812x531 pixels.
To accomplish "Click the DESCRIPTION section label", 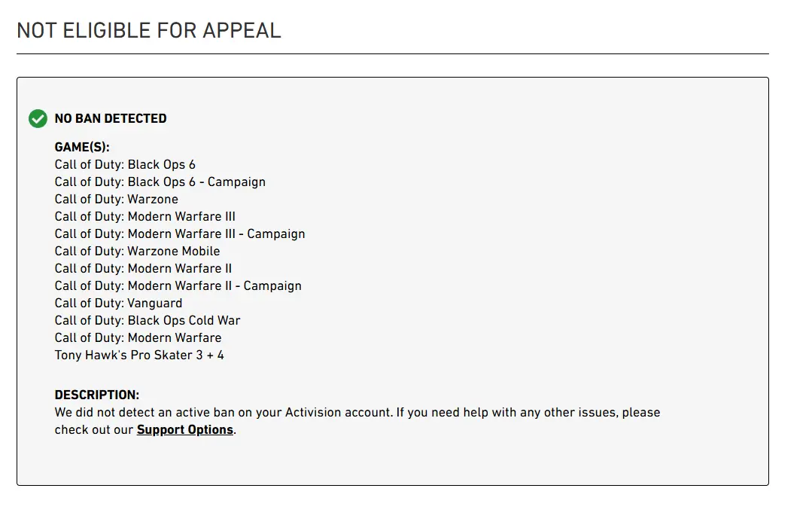I will (96, 395).
